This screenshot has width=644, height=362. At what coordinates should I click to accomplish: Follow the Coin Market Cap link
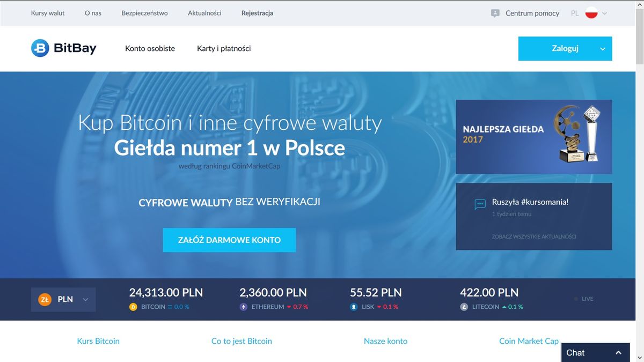tap(529, 341)
